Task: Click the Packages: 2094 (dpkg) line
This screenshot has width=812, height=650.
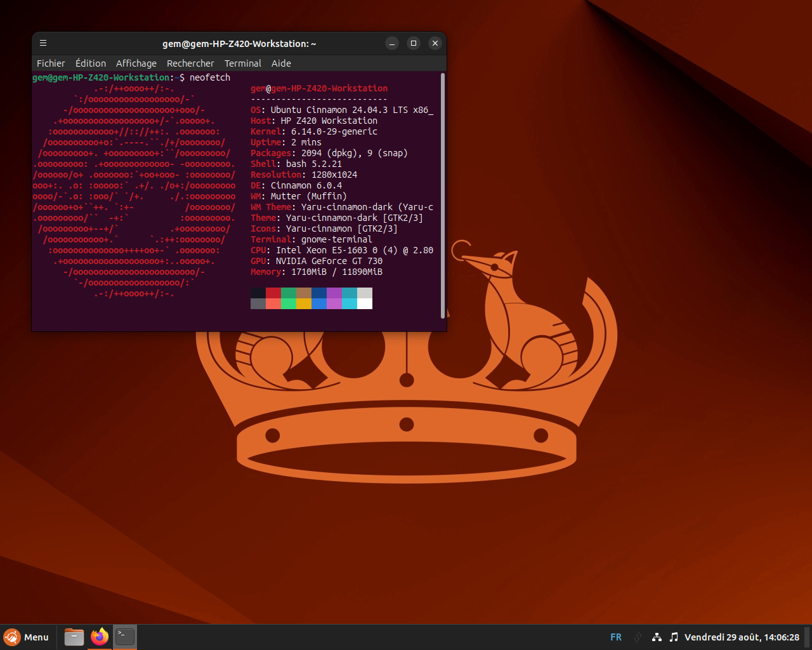Action: pos(329,153)
